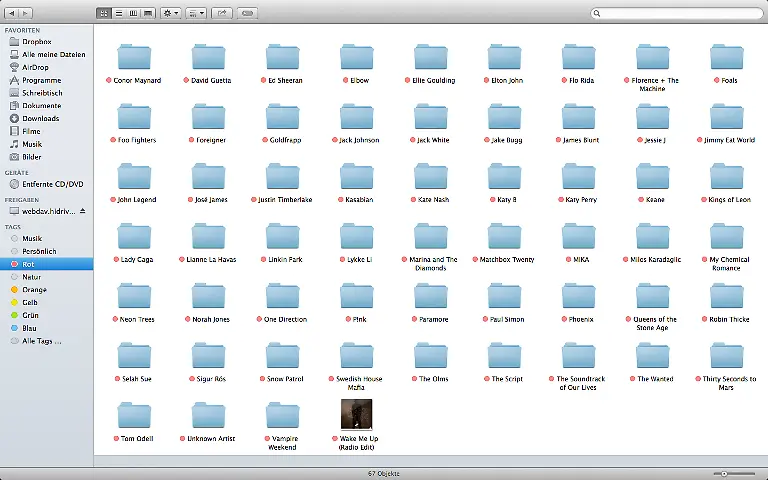This screenshot has width=768, height=480.
Task: Click the share toolbar button
Action: [x=222, y=13]
